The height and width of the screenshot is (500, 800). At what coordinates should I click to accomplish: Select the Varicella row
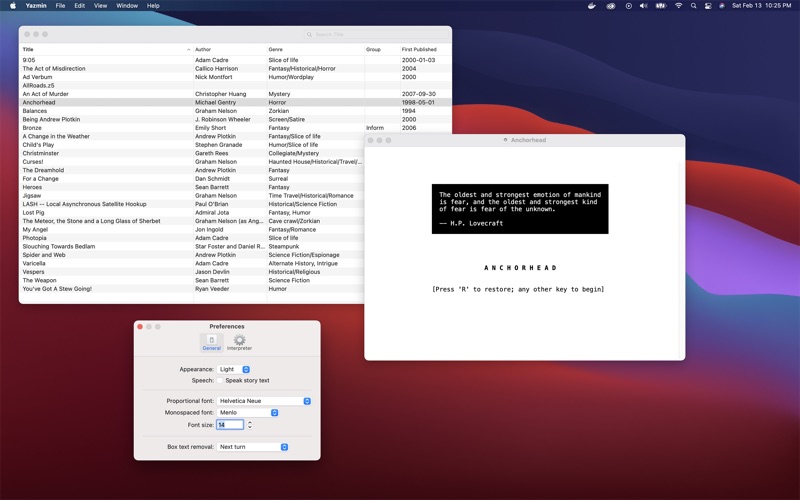192,263
